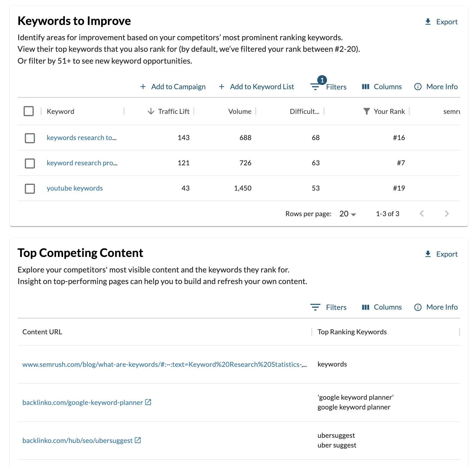Open the semrush.com what-are-keywords blog URL
The image size is (476, 467).
point(165,364)
